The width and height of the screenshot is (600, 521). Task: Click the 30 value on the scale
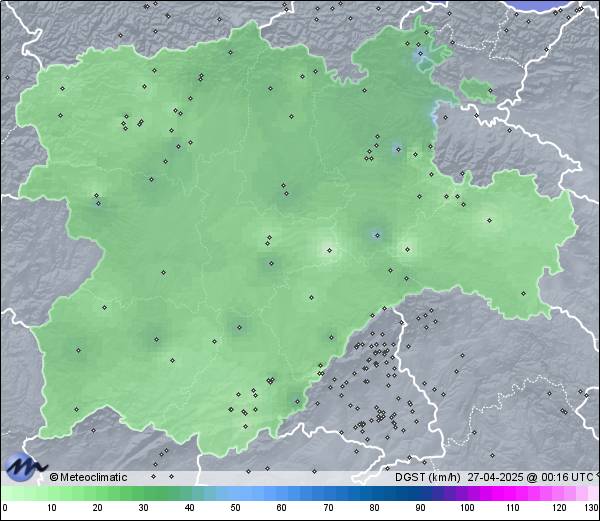pyautogui.click(x=143, y=508)
